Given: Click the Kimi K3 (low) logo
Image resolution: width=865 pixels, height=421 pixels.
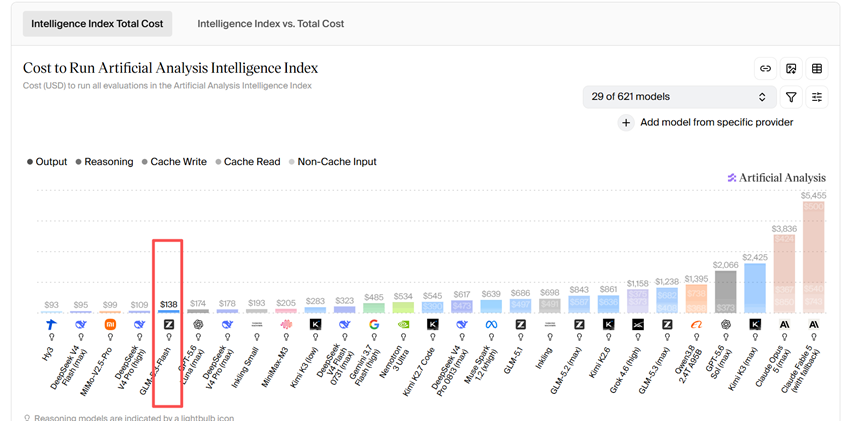Looking at the screenshot, I should tap(315, 324).
